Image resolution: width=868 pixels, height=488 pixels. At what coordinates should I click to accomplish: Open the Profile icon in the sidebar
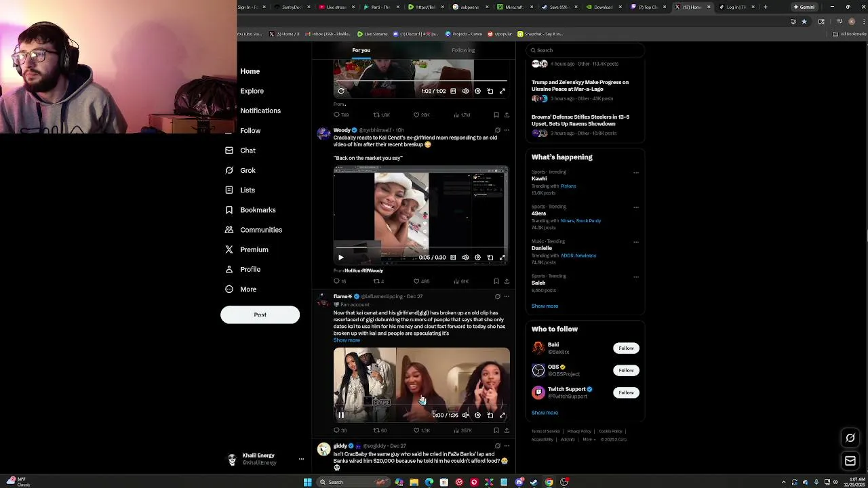[229, 269]
